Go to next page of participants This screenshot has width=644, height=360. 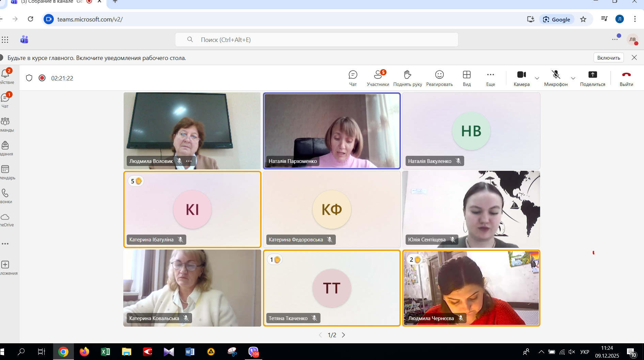click(343, 335)
